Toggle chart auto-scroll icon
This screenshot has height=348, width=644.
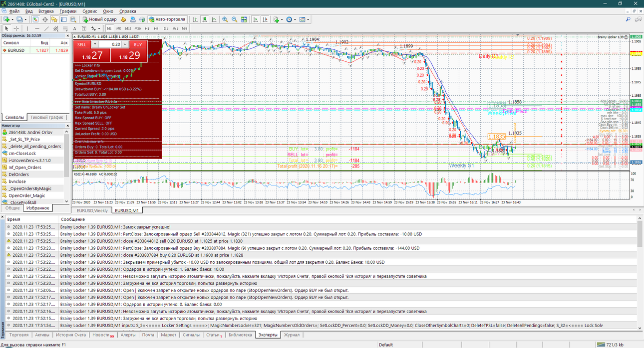point(255,19)
